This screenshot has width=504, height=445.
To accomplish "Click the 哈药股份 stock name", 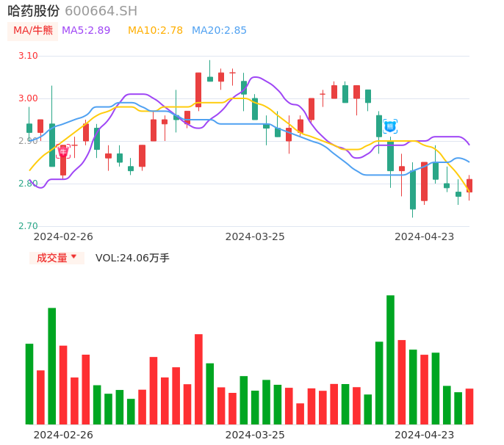I will tap(34, 11).
